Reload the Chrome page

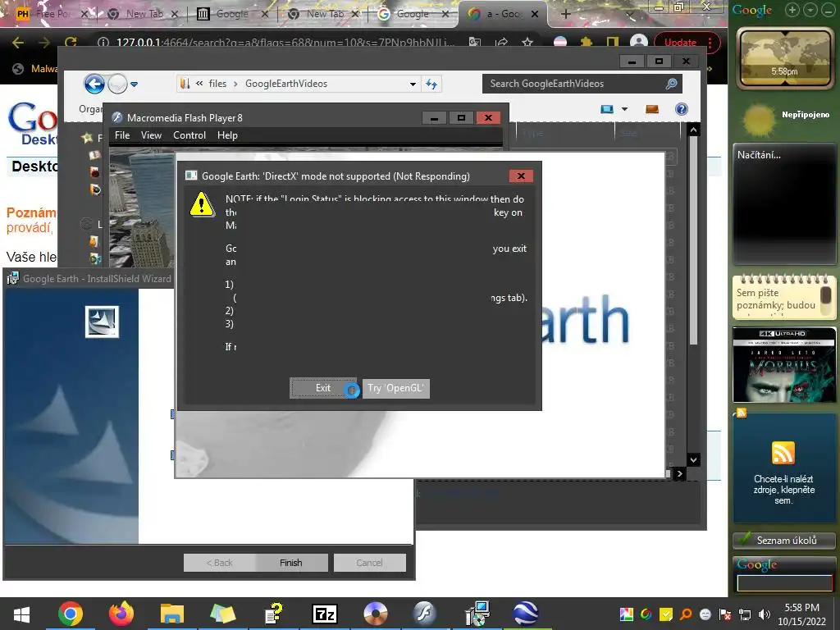click(71, 43)
